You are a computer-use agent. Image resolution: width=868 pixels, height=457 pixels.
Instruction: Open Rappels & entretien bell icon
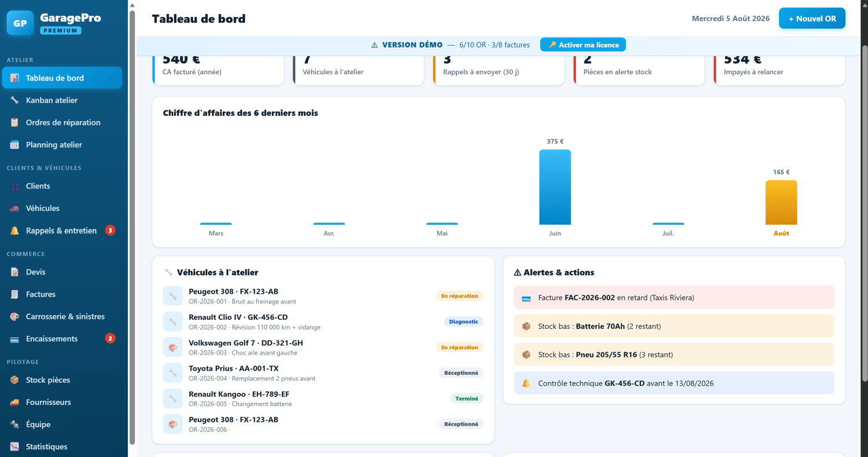coord(15,231)
